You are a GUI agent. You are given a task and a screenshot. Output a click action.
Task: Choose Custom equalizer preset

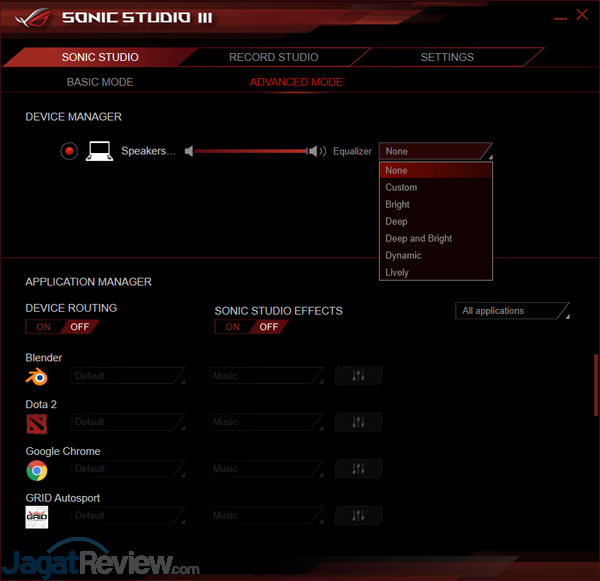click(x=435, y=188)
